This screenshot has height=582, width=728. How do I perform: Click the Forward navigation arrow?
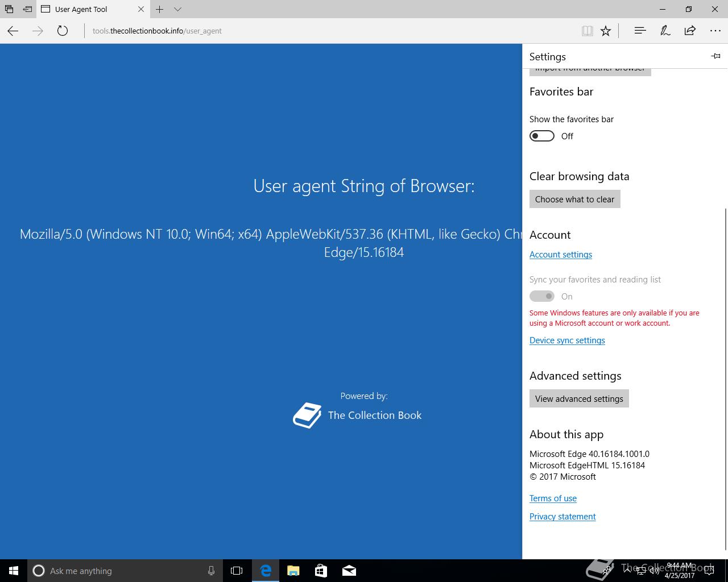click(38, 31)
